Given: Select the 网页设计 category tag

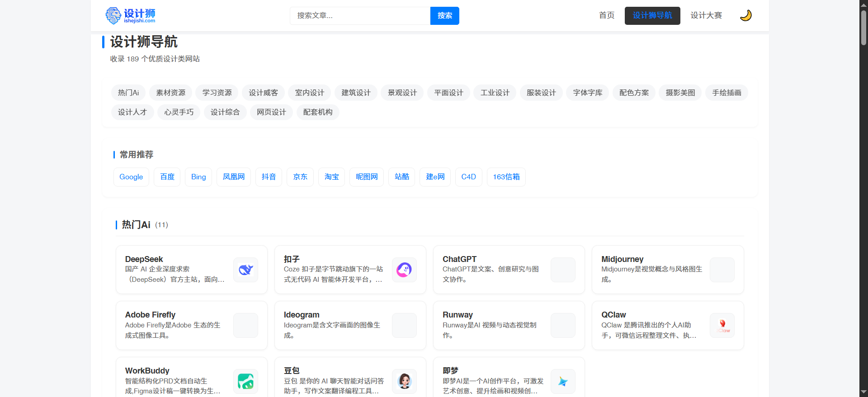Looking at the screenshot, I should (x=272, y=112).
